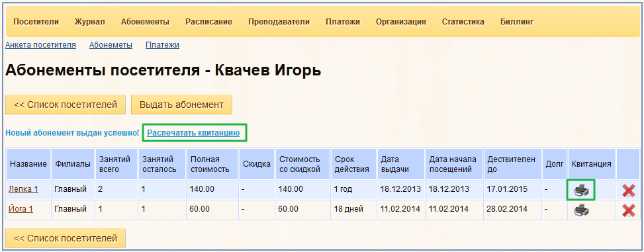644x252 pixels.
Task: Open the Платежи menu item
Action: point(343,22)
